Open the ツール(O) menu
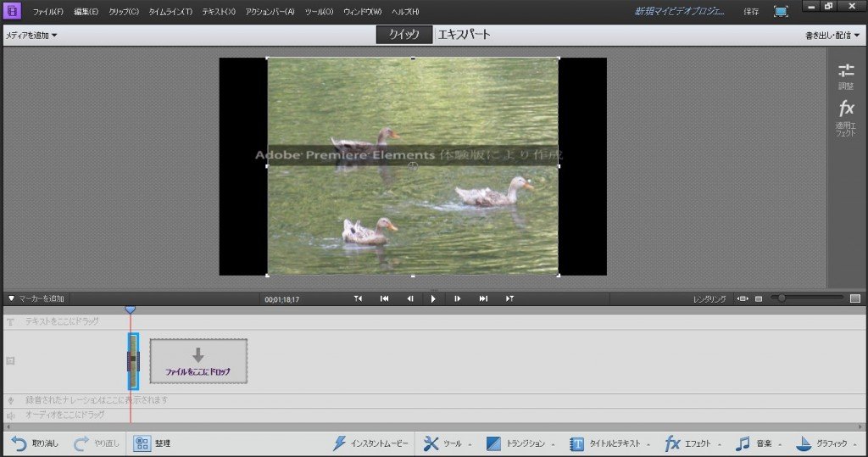Viewport: 868px width, 457px height. tap(319, 12)
